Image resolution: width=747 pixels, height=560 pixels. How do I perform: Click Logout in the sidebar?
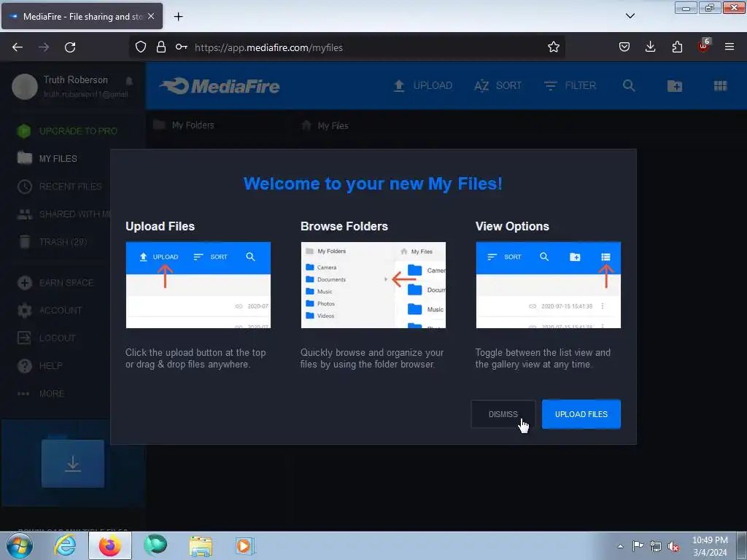point(46,338)
